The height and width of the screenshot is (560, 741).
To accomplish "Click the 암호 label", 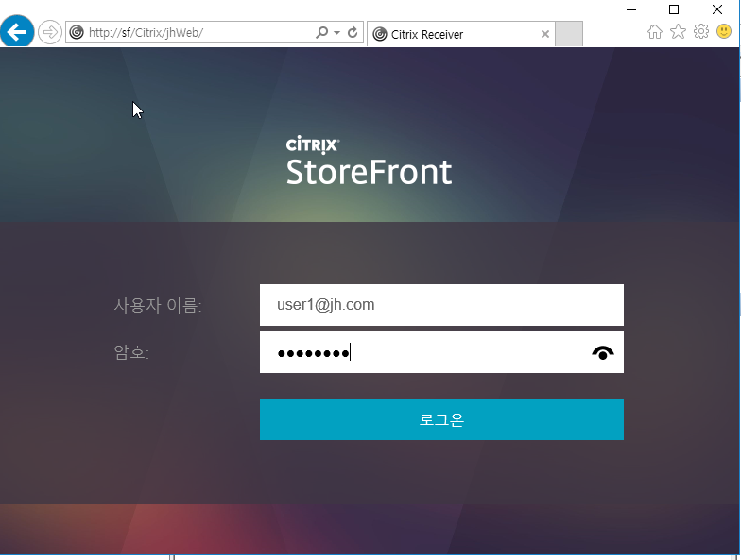I will pos(131,352).
